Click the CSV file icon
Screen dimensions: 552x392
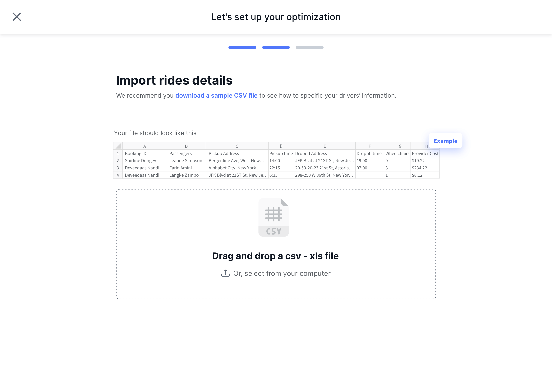[x=274, y=217]
